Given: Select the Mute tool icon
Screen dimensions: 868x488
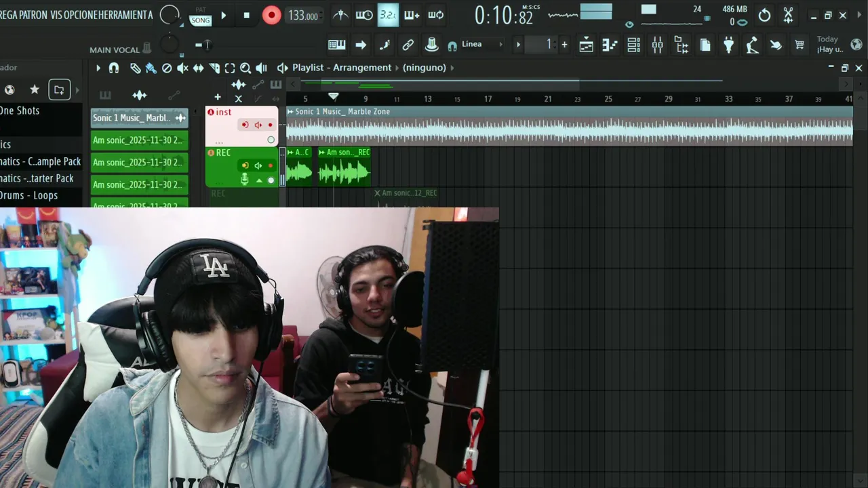Looking at the screenshot, I should click(182, 68).
